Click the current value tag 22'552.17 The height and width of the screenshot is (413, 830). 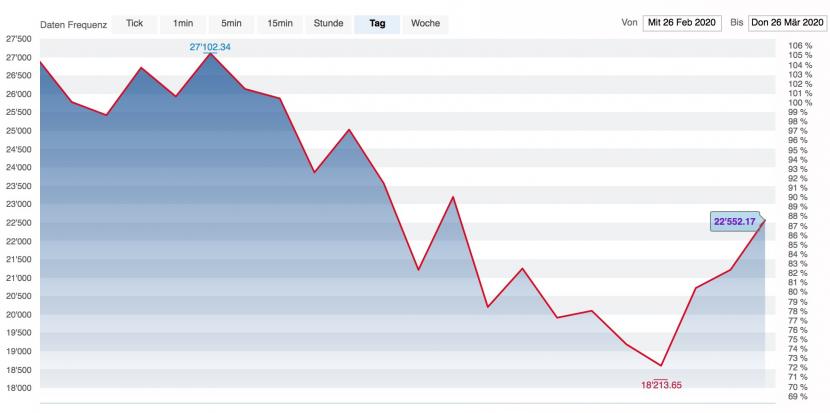coord(735,222)
